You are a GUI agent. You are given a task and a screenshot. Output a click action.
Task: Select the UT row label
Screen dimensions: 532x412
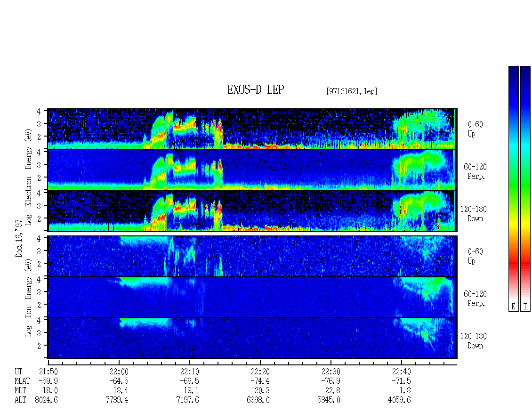[18, 372]
